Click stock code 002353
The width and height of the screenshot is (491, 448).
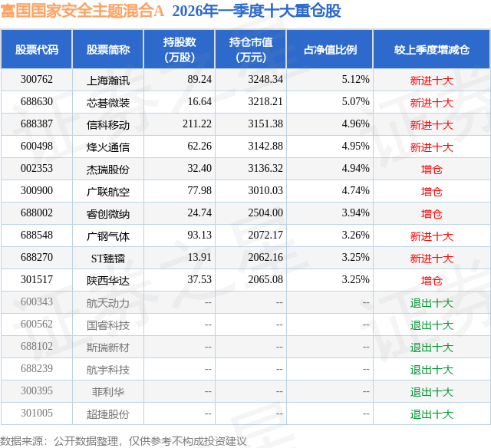37,169
